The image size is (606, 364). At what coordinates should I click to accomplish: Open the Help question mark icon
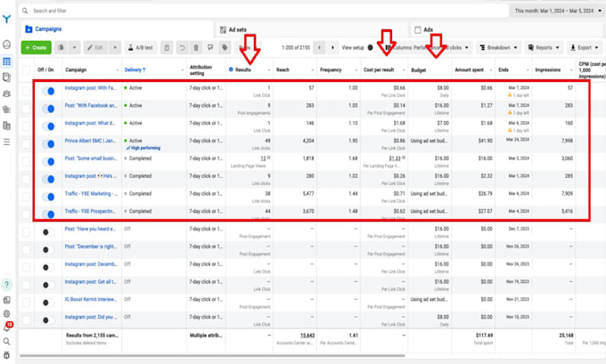tap(6, 285)
